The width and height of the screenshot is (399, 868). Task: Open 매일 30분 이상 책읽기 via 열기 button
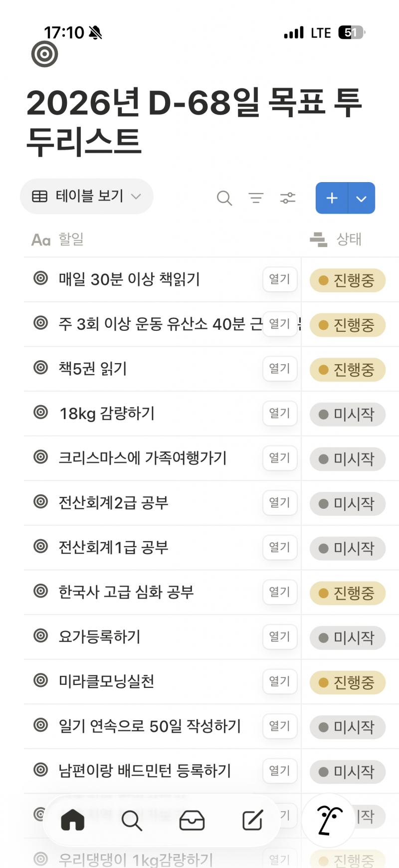pos(279,279)
